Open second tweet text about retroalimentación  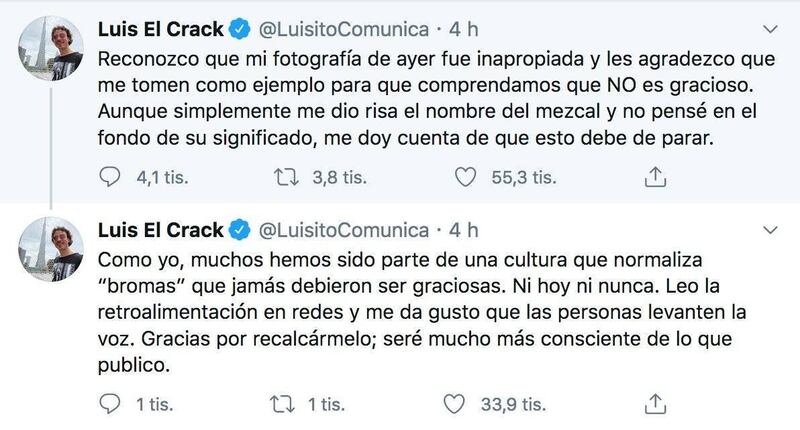coord(422,312)
